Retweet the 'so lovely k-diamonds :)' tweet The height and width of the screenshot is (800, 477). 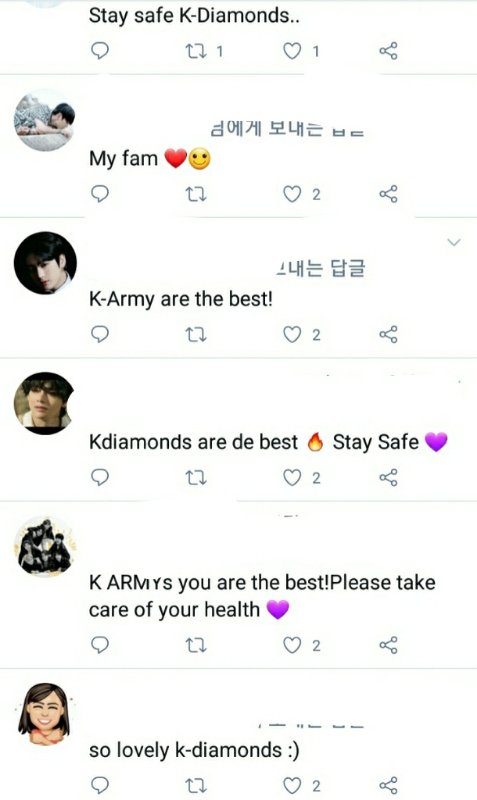[195, 786]
